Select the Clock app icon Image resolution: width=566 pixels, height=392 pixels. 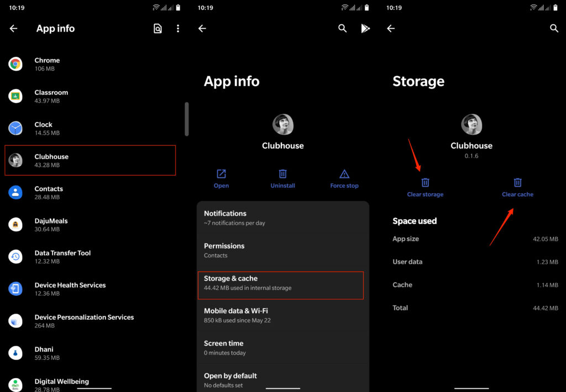(15, 129)
